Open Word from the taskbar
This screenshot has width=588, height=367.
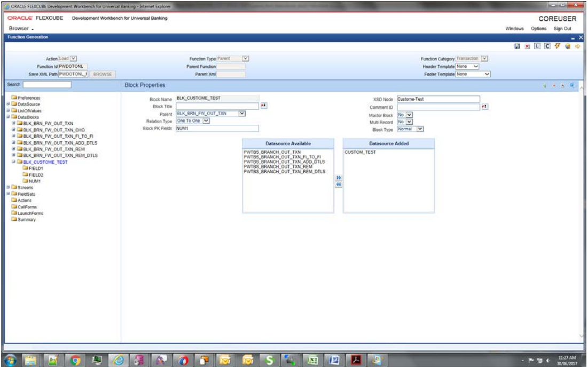point(334,360)
